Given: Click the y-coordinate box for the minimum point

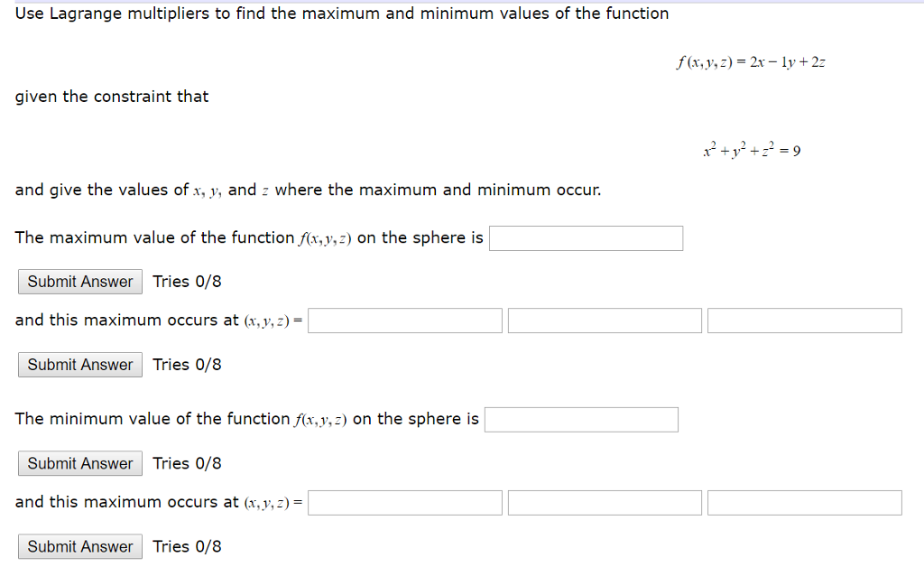Looking at the screenshot, I should pos(605,502).
